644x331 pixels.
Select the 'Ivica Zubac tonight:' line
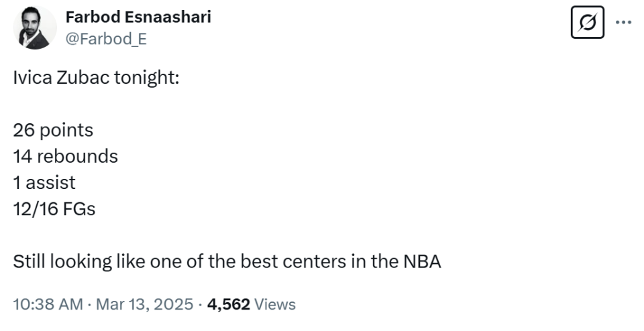click(96, 77)
